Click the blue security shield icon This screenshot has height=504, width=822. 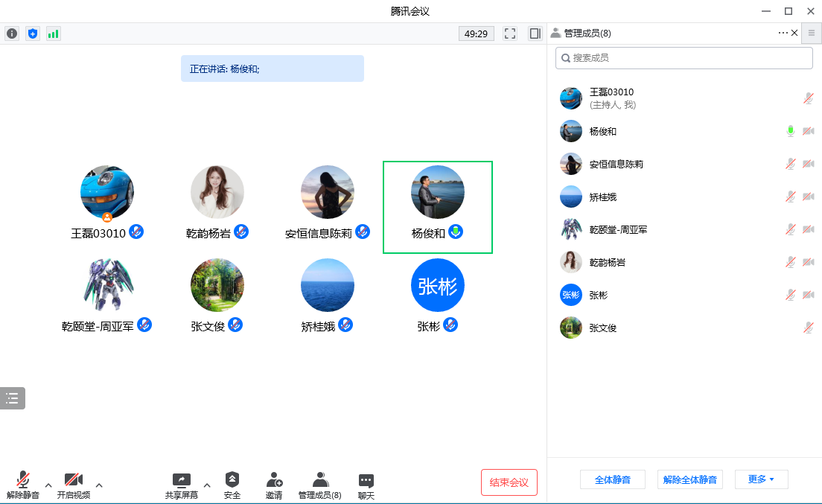pos(33,34)
